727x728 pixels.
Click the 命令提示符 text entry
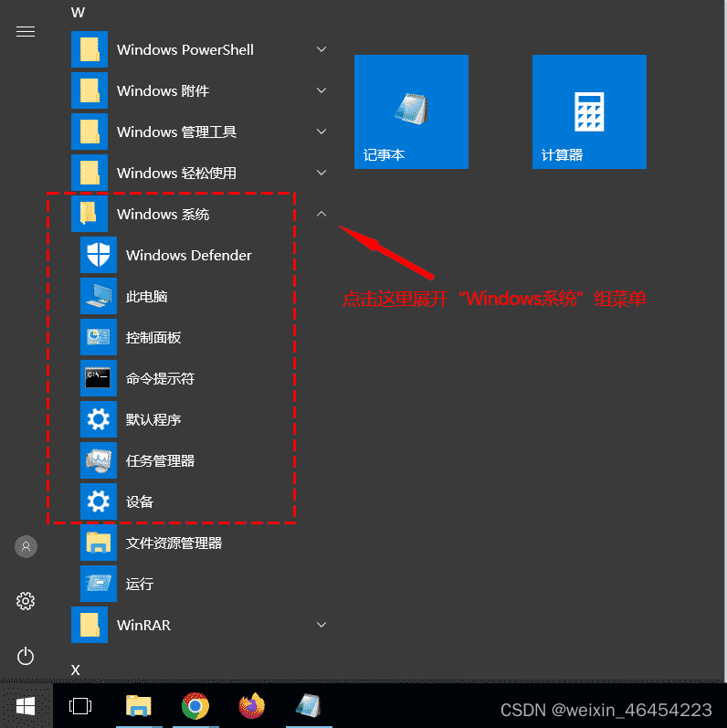click(160, 378)
